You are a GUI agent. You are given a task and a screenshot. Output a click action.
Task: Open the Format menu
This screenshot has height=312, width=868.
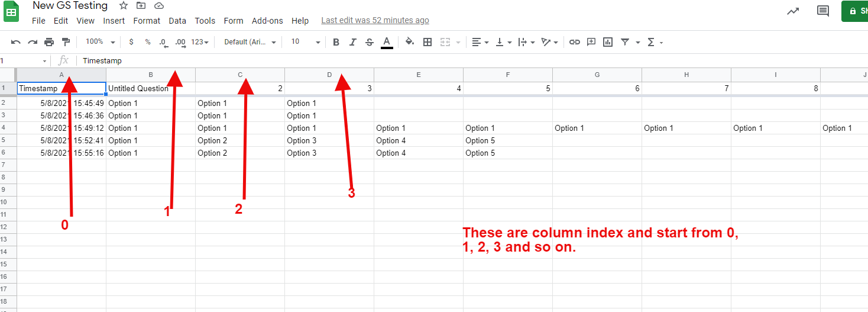147,21
